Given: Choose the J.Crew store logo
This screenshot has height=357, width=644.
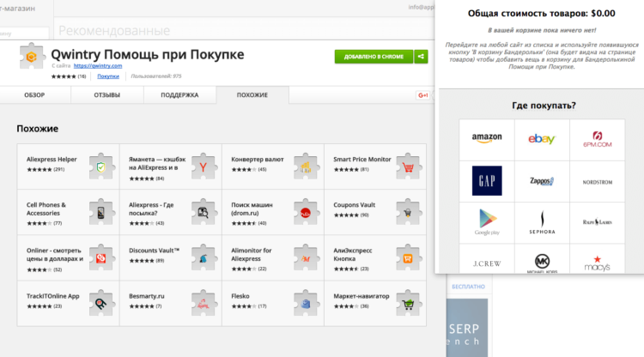Looking at the screenshot, I should pos(487,263).
